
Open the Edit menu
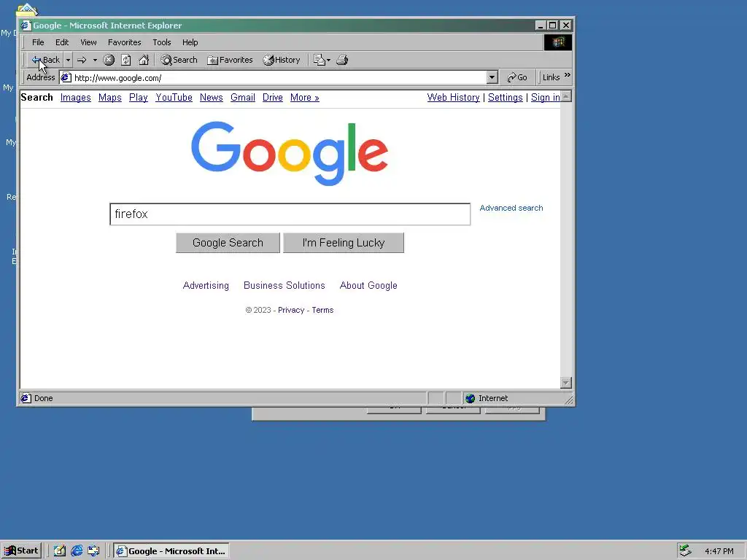click(62, 42)
